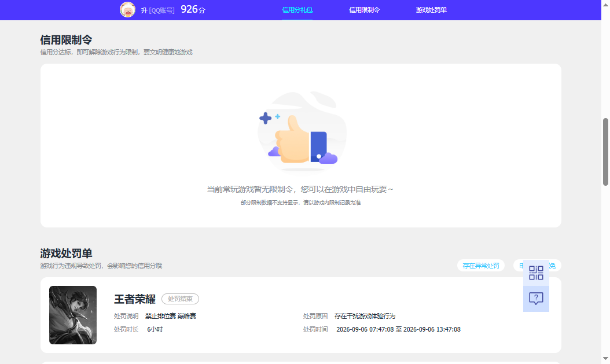Open the help question bubble icon
Image resolution: width=610 pixels, height=364 pixels.
click(x=536, y=299)
